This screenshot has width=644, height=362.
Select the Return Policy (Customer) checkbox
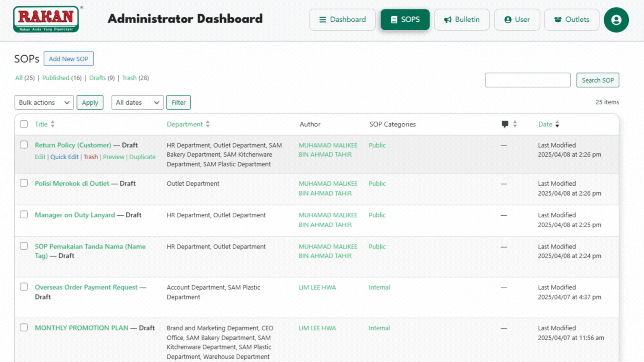pos(24,145)
